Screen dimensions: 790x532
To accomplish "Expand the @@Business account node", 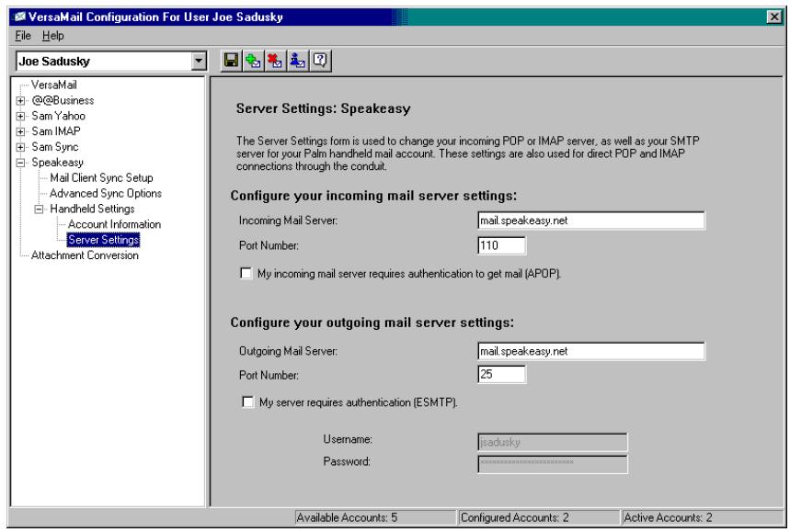I will [x=20, y=101].
